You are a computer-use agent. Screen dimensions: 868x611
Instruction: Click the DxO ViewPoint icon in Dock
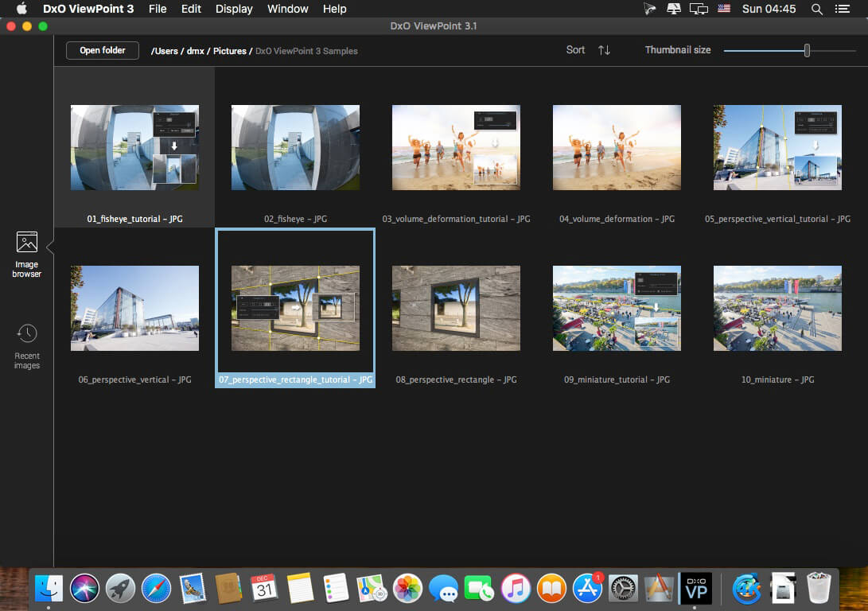pos(694,588)
